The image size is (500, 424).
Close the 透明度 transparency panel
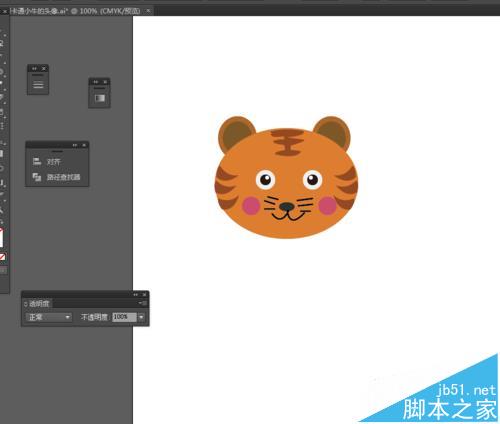[144, 295]
